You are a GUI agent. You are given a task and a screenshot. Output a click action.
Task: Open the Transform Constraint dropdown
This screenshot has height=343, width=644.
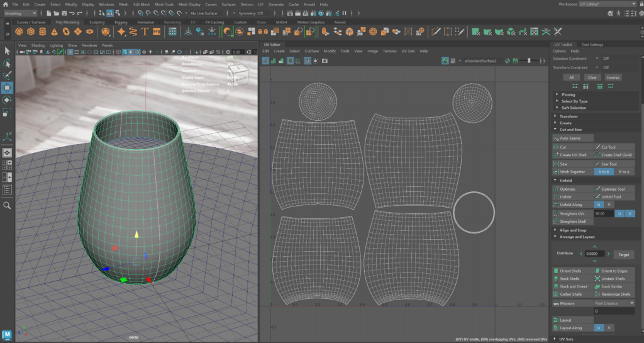[x=597, y=67]
